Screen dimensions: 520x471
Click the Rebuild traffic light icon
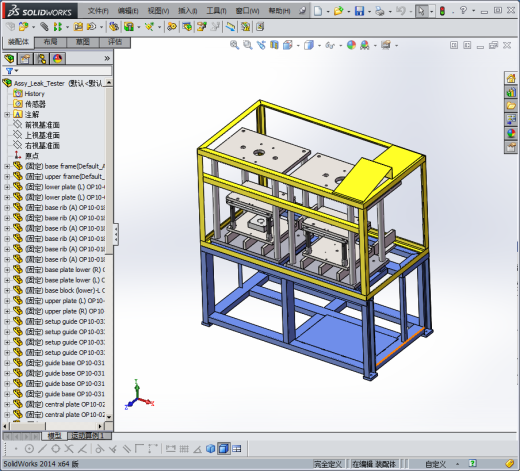442,11
